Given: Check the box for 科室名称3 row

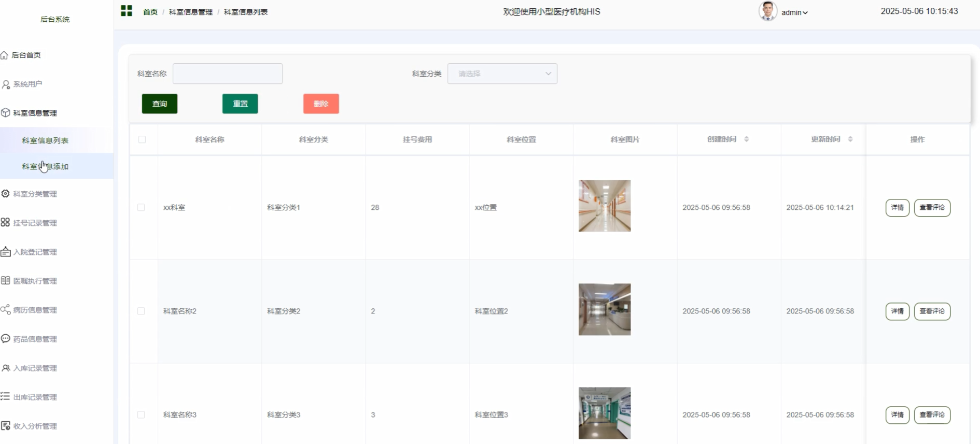Looking at the screenshot, I should (141, 414).
